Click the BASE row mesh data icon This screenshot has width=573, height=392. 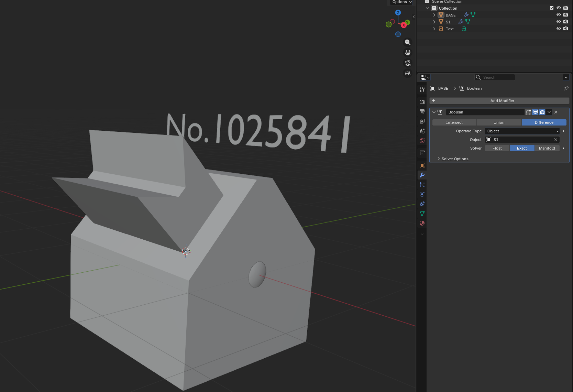pyautogui.click(x=473, y=15)
